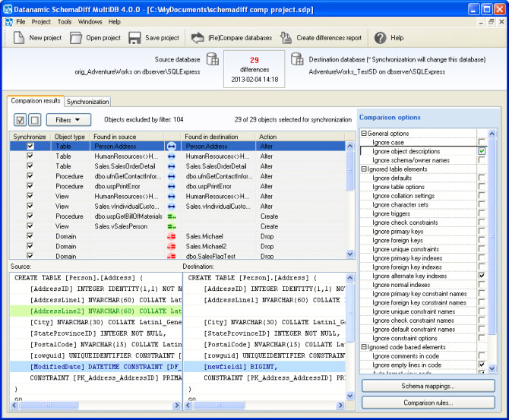Click the Help question mark icon

380,38
